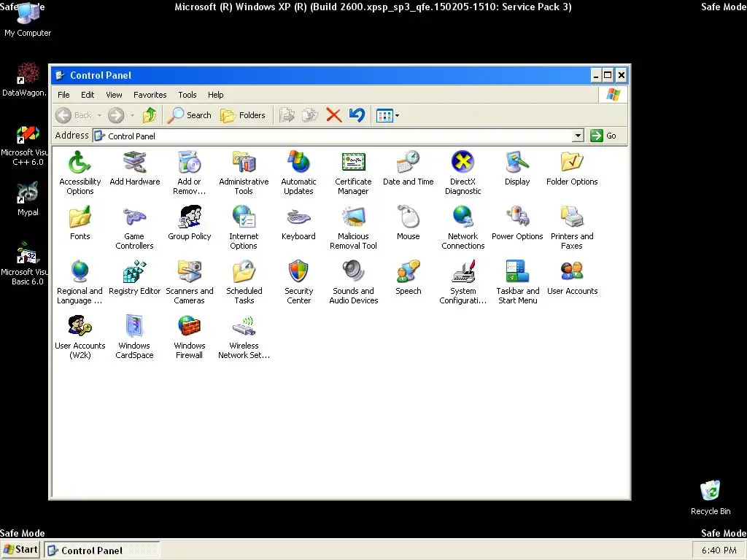Open the Tools menu
Viewport: 747px width, 560px height.
pyautogui.click(x=187, y=95)
